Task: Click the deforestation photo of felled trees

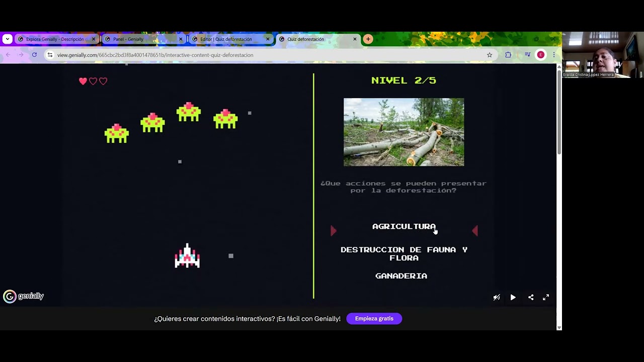Action: [404, 132]
